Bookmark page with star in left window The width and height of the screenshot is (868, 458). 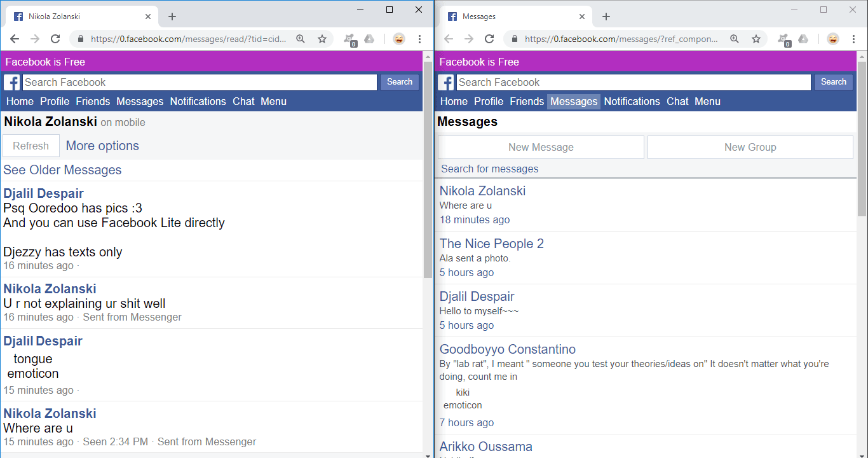(322, 39)
